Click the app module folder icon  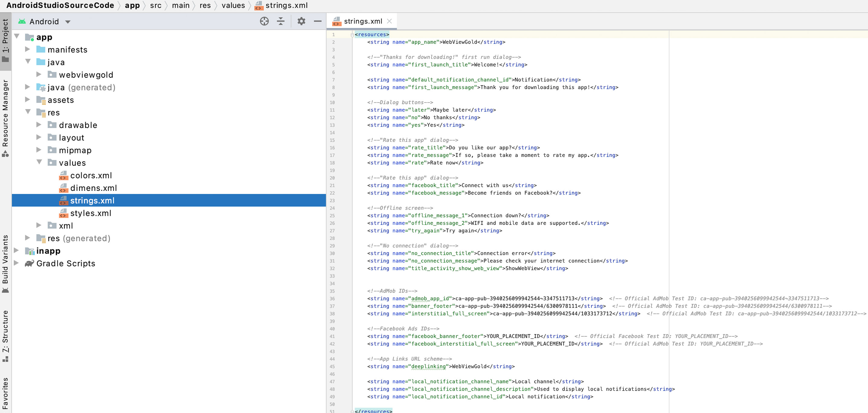click(x=30, y=37)
